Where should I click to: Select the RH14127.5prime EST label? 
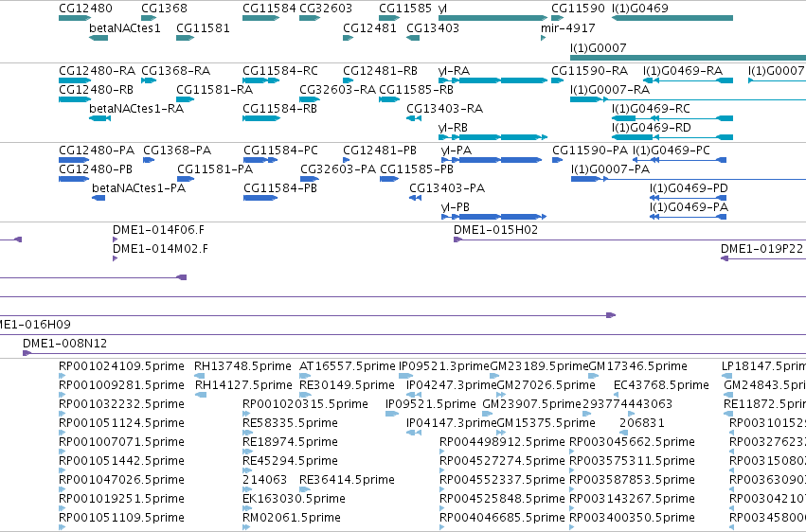(x=243, y=385)
